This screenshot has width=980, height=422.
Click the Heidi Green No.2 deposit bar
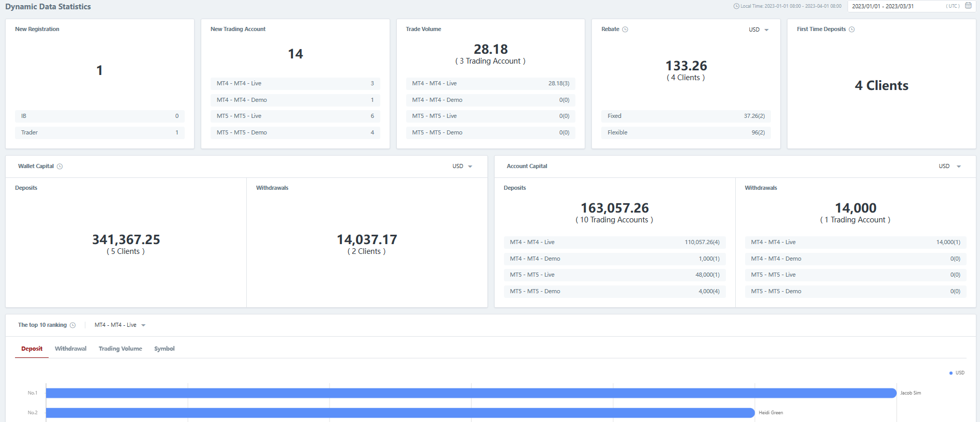coord(400,413)
